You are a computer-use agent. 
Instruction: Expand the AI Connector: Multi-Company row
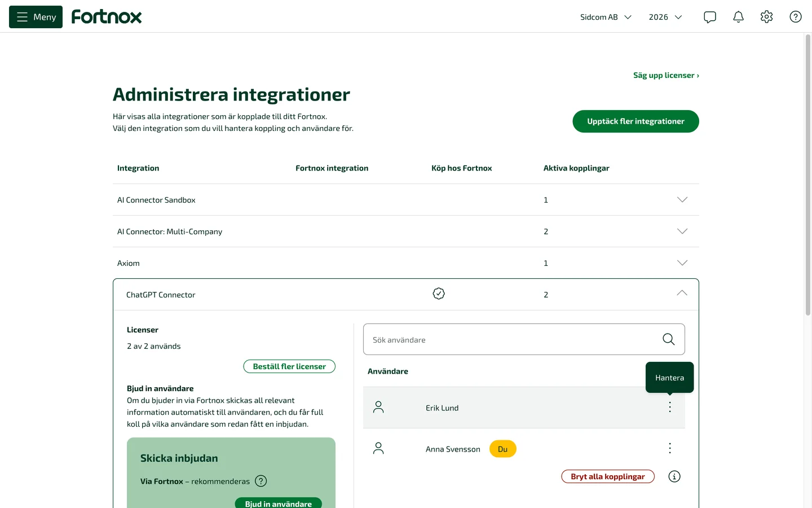coord(682,231)
